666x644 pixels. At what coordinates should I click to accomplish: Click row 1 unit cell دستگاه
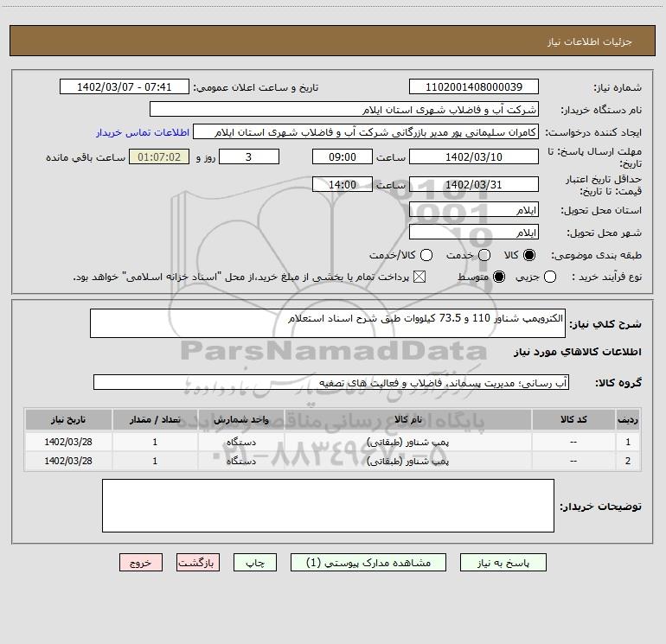click(x=240, y=442)
